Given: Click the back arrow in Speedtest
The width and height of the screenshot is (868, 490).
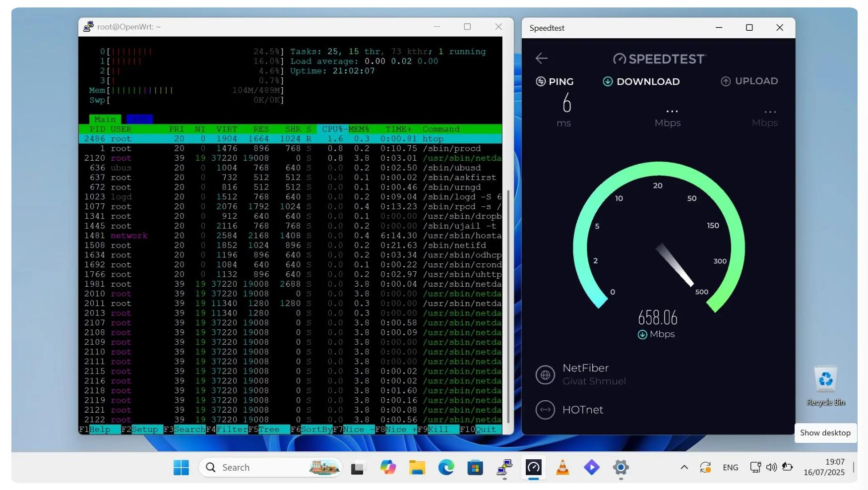Looking at the screenshot, I should tap(542, 58).
